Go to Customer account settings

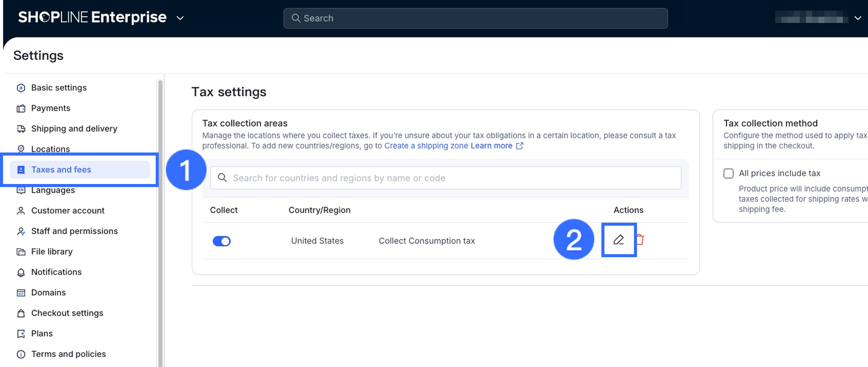pyautogui.click(x=68, y=210)
